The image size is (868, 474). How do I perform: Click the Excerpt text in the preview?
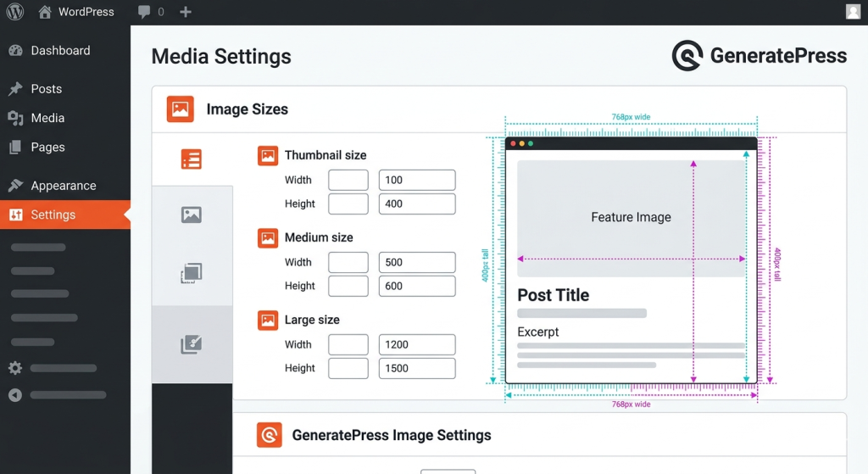(538, 332)
